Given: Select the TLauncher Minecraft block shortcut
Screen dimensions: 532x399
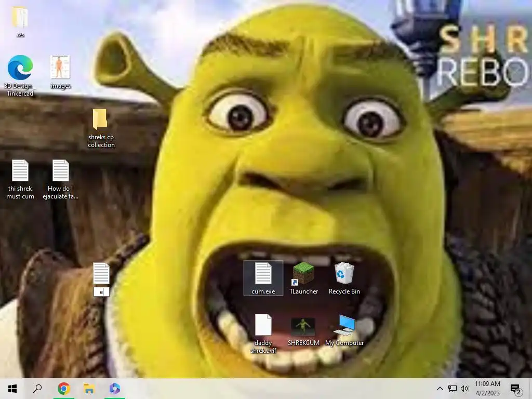Looking at the screenshot, I should [x=303, y=278].
